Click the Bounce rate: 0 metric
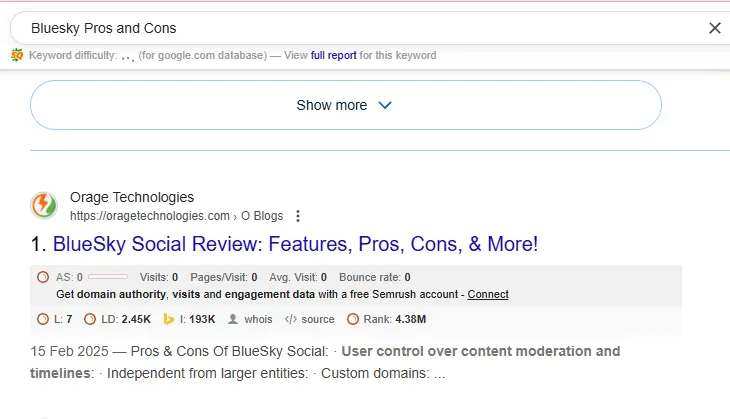 [x=375, y=277]
